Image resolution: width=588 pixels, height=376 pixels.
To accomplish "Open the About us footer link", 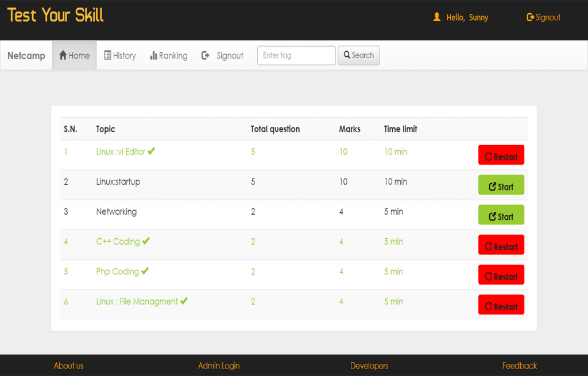I will [68, 366].
